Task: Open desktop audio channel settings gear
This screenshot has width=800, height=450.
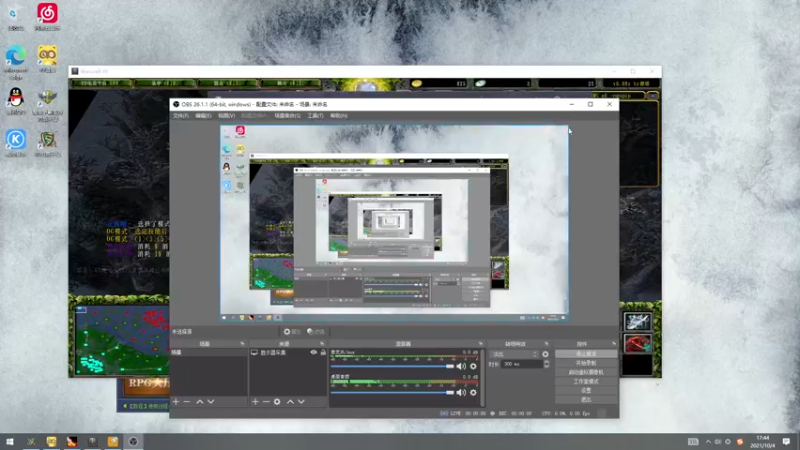Action: tap(473, 392)
